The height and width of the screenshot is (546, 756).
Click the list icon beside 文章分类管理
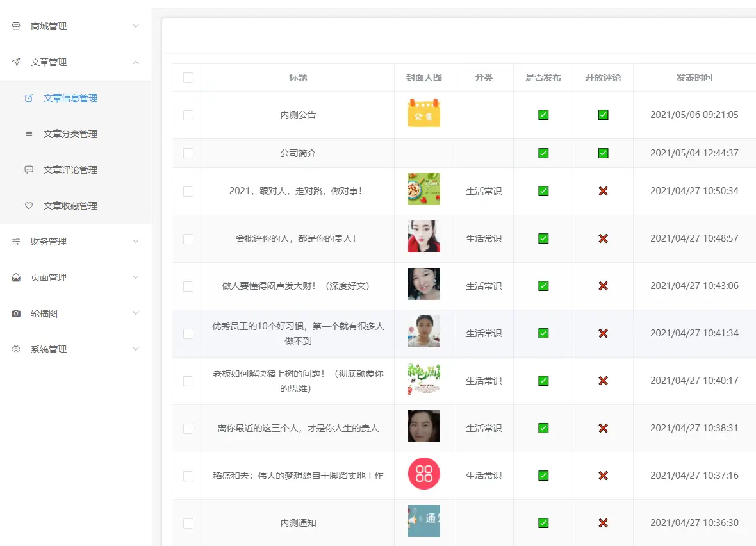click(29, 134)
